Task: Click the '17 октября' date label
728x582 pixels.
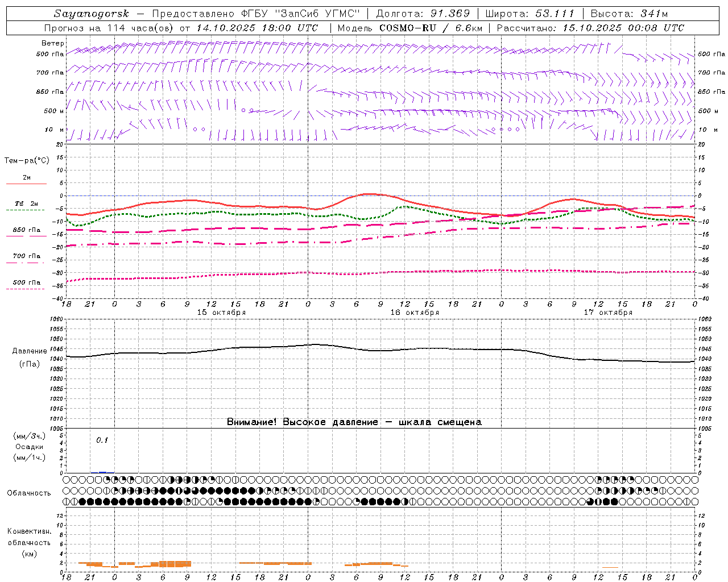Action: pyautogui.click(x=608, y=313)
